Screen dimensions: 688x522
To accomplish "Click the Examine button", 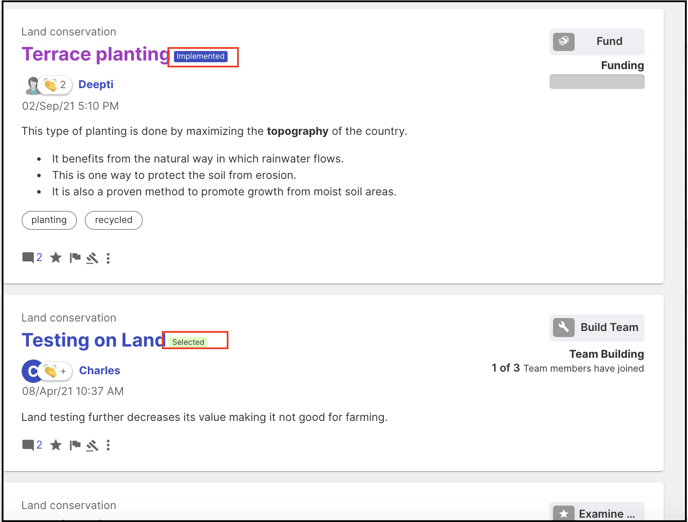I will point(597,513).
